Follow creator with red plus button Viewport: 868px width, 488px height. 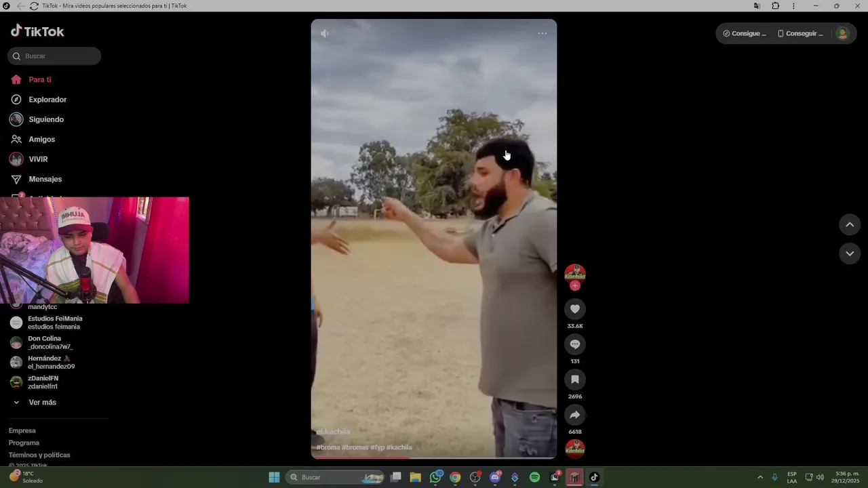(575, 285)
